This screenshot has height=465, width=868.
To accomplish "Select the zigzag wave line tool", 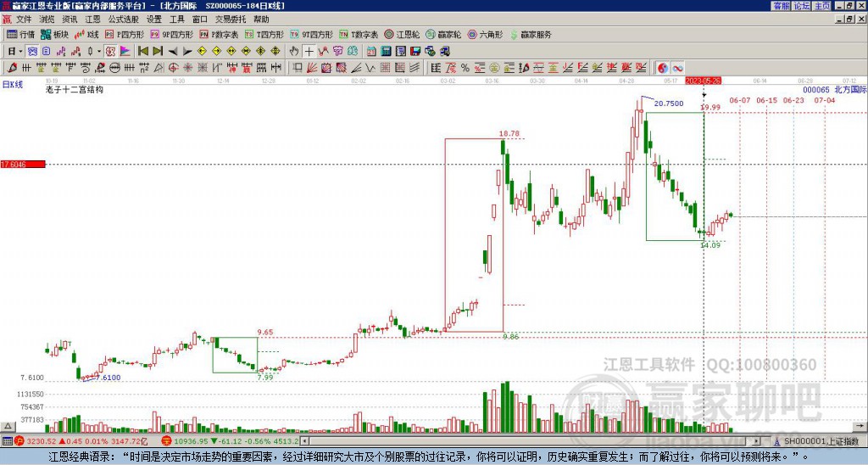I will tap(370, 68).
